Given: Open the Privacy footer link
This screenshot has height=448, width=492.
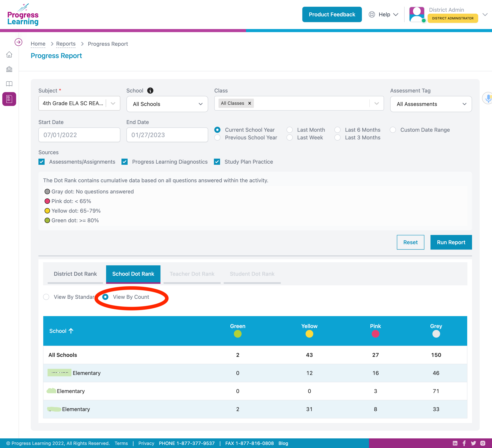Looking at the screenshot, I should pyautogui.click(x=146, y=443).
